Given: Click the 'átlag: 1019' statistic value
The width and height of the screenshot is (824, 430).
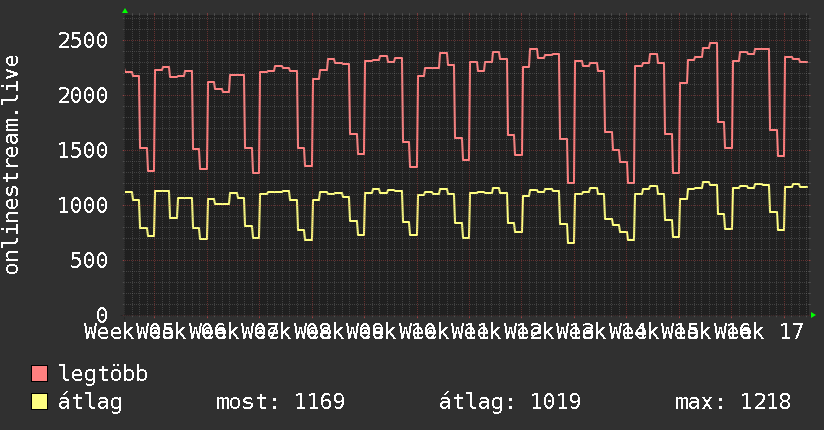Looking at the screenshot, I should (x=504, y=402).
